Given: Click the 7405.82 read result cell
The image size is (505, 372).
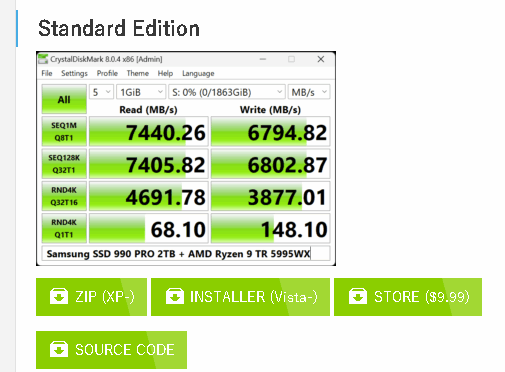Looking at the screenshot, I should [x=149, y=164].
